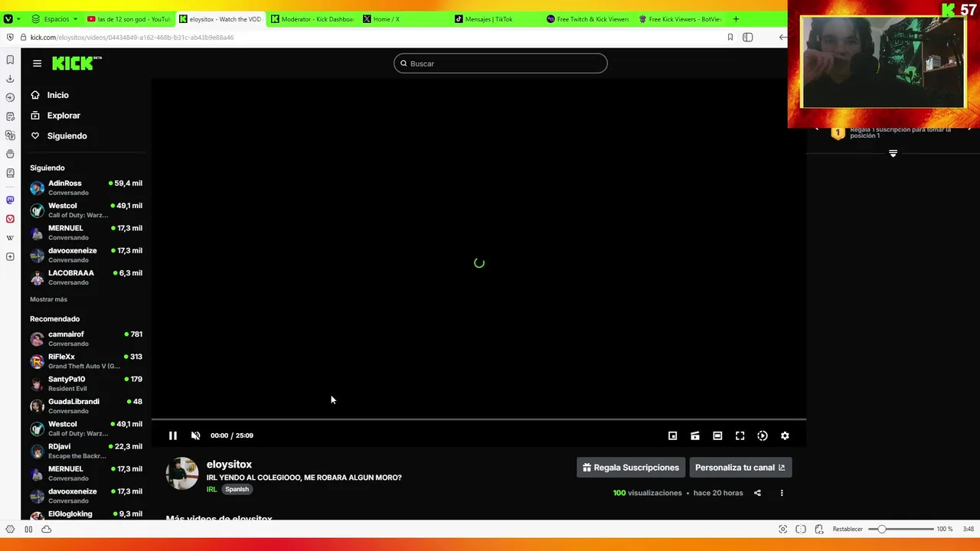Enter fullscreen mode in video player

[x=740, y=435]
